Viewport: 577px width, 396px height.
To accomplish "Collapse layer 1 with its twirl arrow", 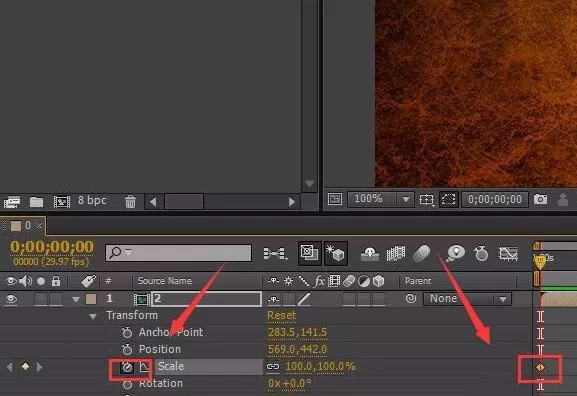I will [76, 299].
